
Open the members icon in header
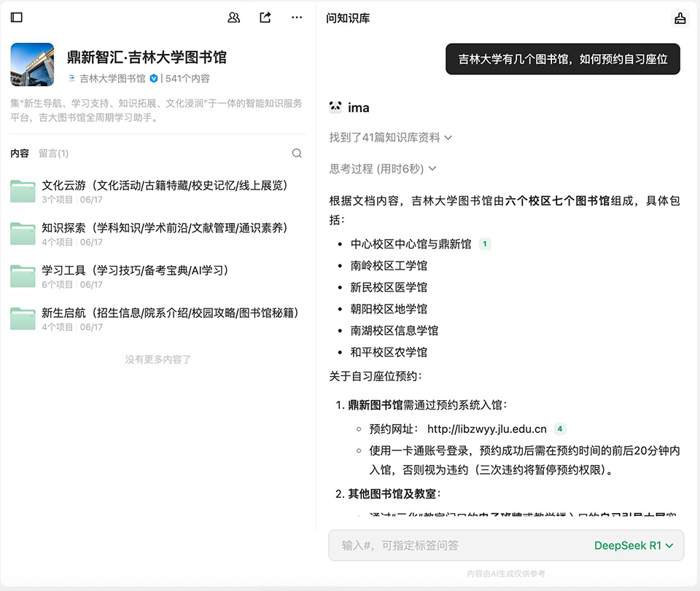coord(234,17)
